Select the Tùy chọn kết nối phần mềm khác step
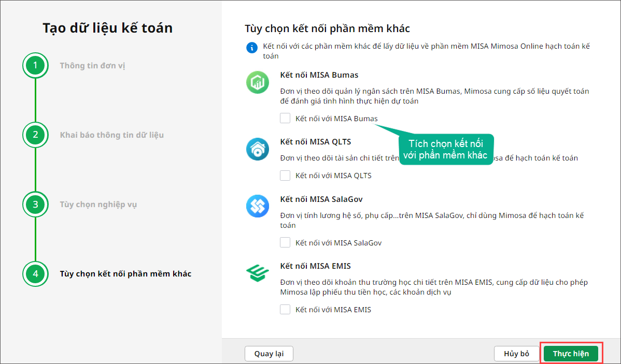The image size is (621, 364). click(x=125, y=274)
